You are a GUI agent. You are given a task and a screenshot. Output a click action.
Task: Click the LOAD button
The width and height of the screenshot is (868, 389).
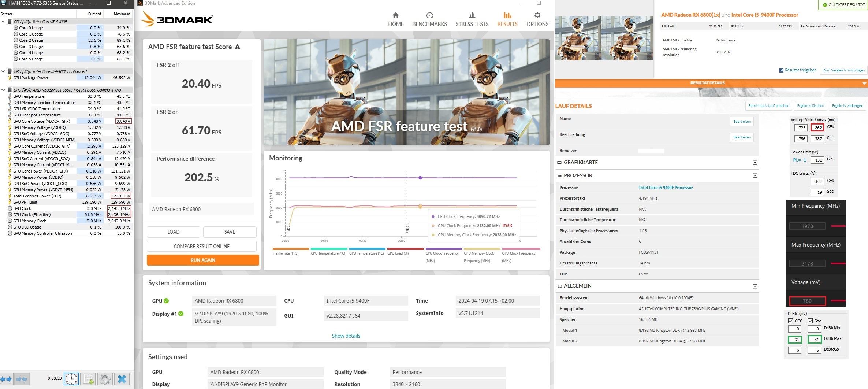tap(174, 232)
